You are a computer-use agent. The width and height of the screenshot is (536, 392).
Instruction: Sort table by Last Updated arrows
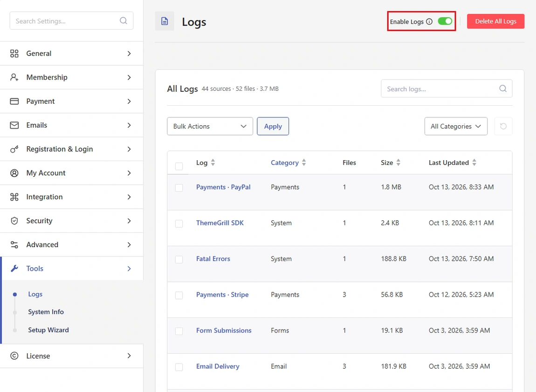(x=474, y=162)
